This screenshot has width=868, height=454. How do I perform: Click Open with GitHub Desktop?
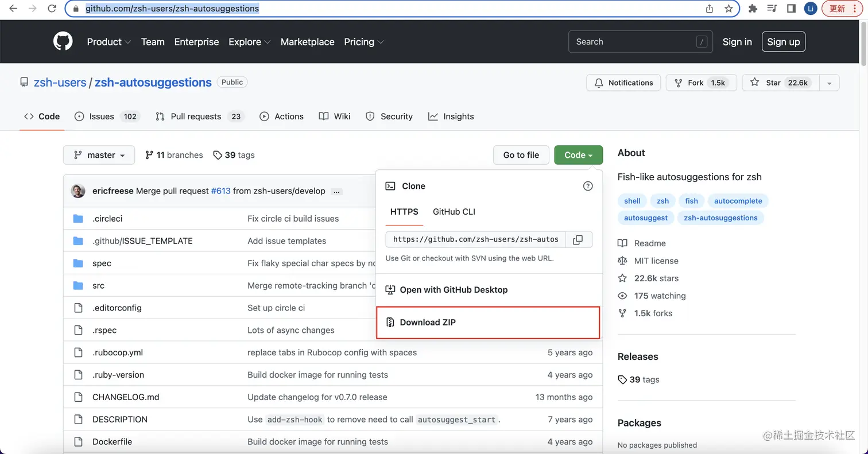[x=488, y=290]
